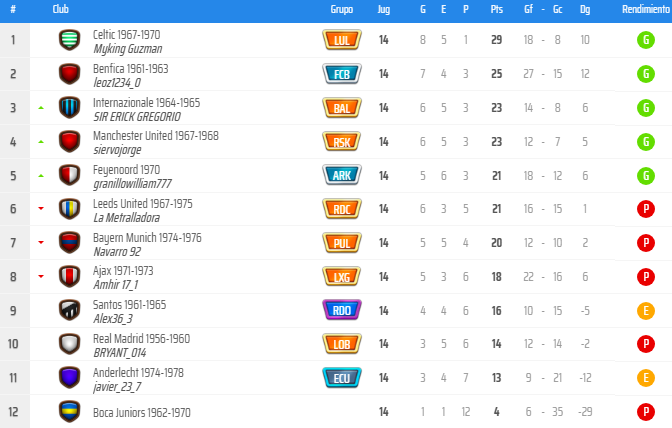Click the Santos black and white crest
This screenshot has height=428, width=672.
coord(69,310)
